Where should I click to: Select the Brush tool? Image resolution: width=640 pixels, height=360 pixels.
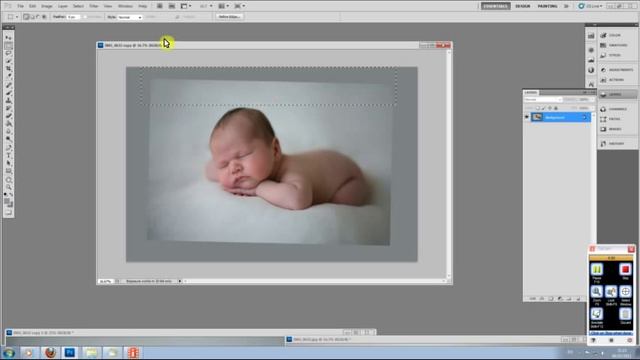tap(9, 93)
